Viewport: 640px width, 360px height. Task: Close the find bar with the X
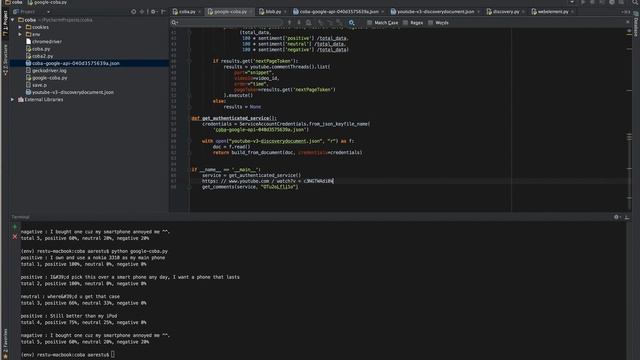[x=628, y=22]
